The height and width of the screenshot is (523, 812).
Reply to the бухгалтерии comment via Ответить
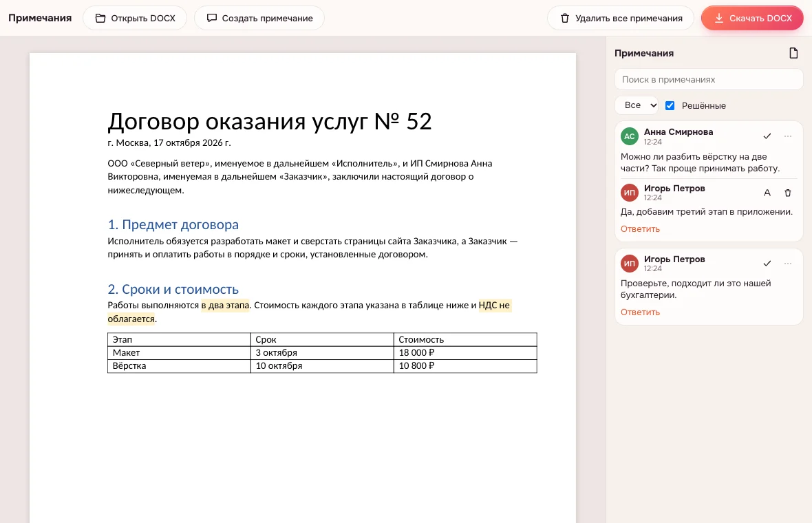coord(640,312)
